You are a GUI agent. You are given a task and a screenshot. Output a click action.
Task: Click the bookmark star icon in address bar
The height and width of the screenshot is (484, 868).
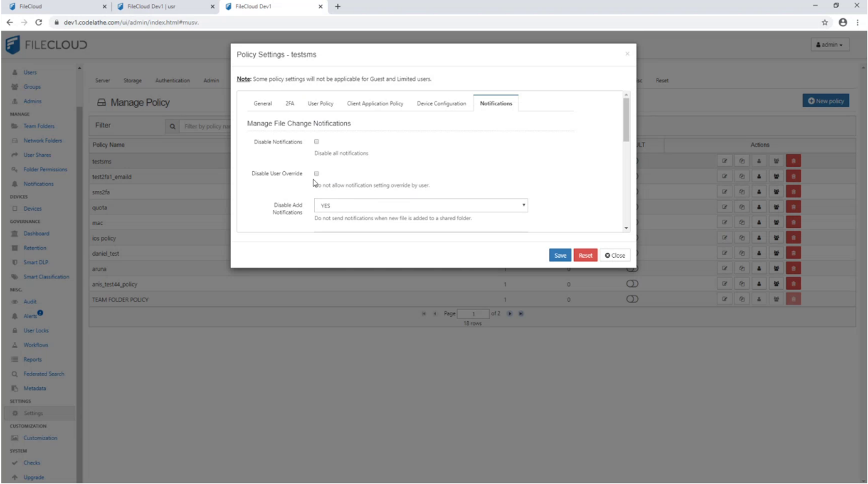tap(825, 22)
